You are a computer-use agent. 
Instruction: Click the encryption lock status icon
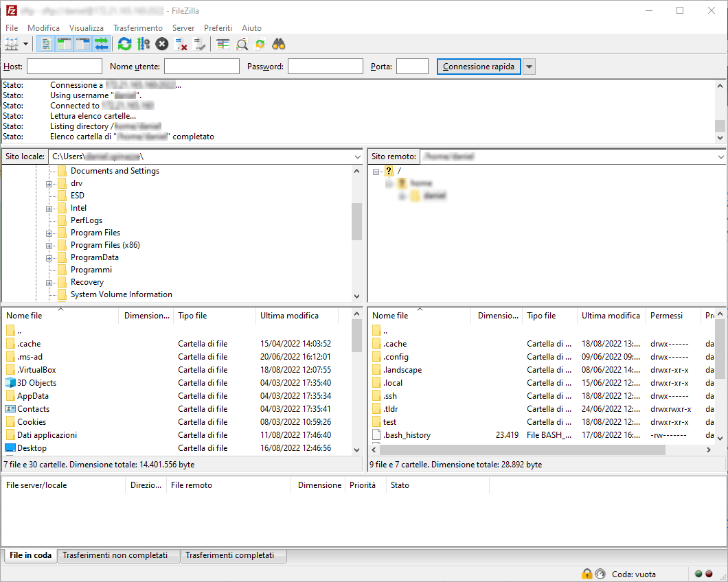[x=587, y=574]
